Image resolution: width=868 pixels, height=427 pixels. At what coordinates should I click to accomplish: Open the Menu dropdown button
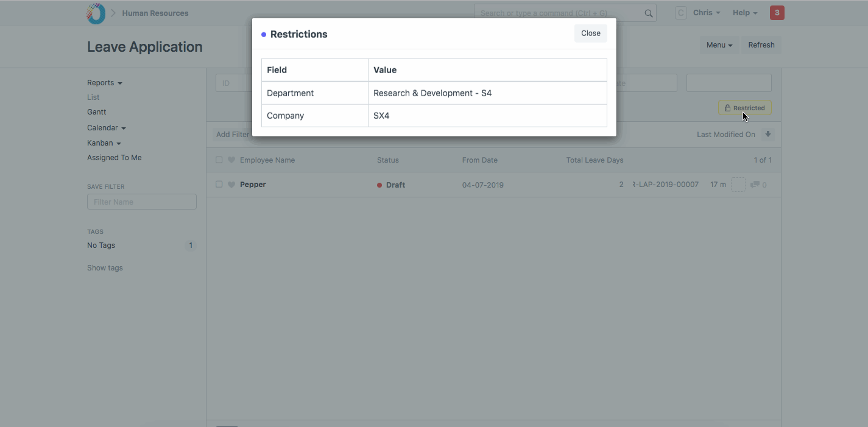(x=719, y=45)
